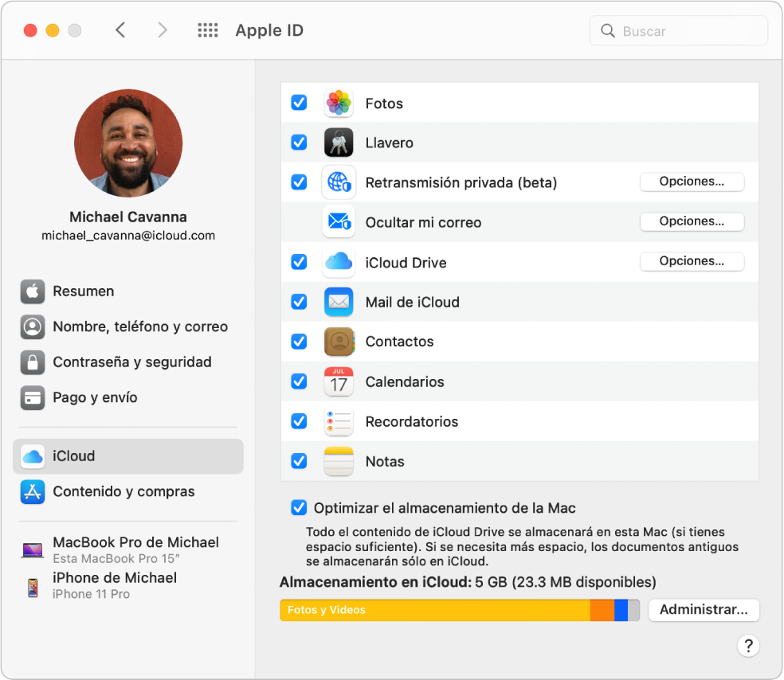Click the Calendarios calendar icon
The image size is (784, 680).
tap(339, 381)
